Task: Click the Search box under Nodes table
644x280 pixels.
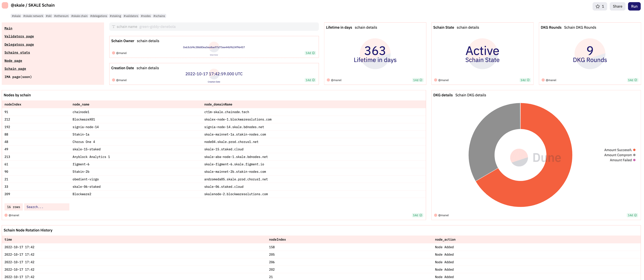Action: pyautogui.click(x=47, y=207)
